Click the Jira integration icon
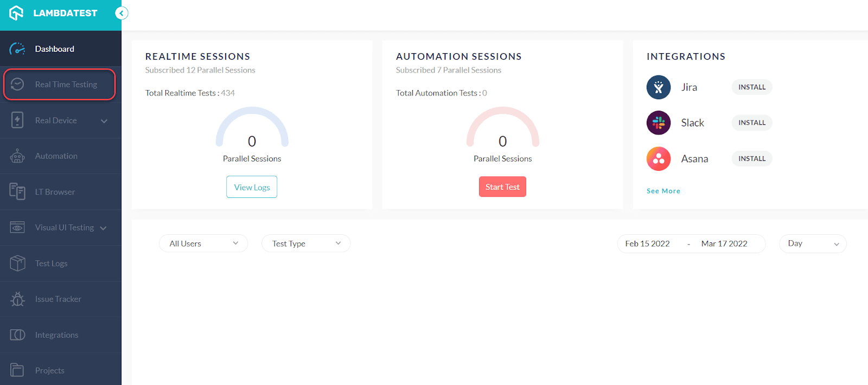The image size is (868, 385). pos(659,87)
